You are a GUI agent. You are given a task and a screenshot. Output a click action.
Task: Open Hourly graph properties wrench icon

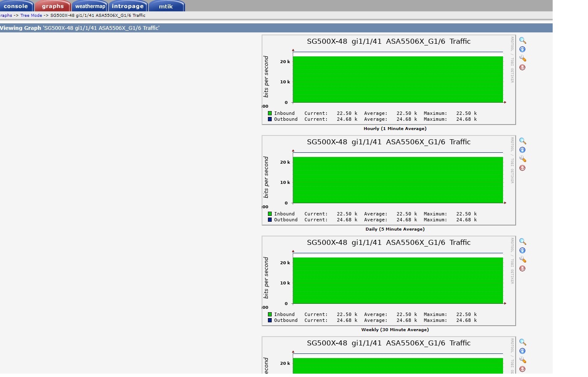522,58
